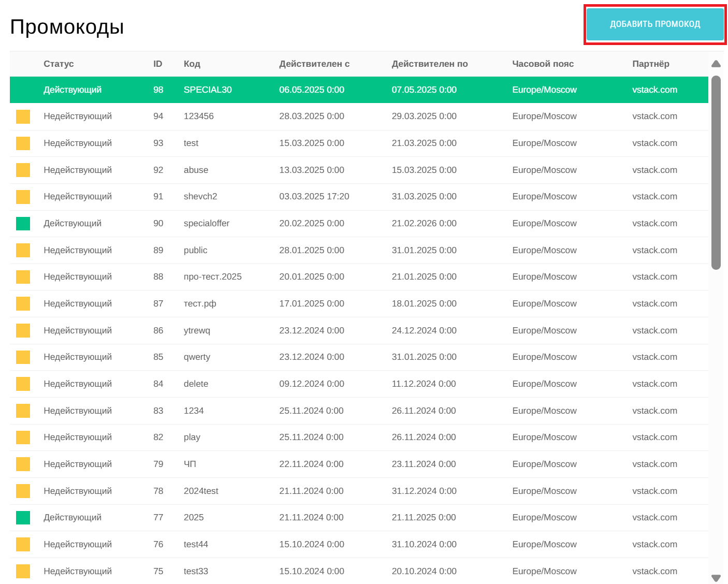This screenshot has height=584, width=728.
Task: Sort by the Партнёр column header
Action: point(651,64)
